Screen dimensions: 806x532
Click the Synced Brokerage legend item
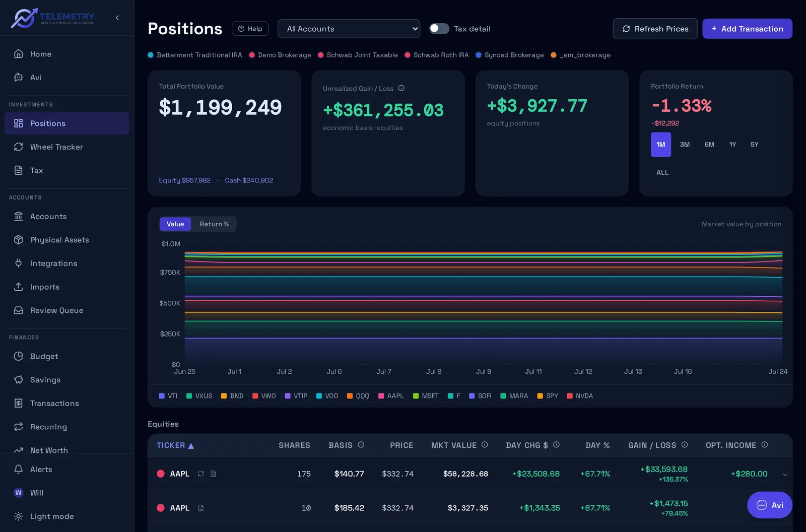click(x=510, y=55)
